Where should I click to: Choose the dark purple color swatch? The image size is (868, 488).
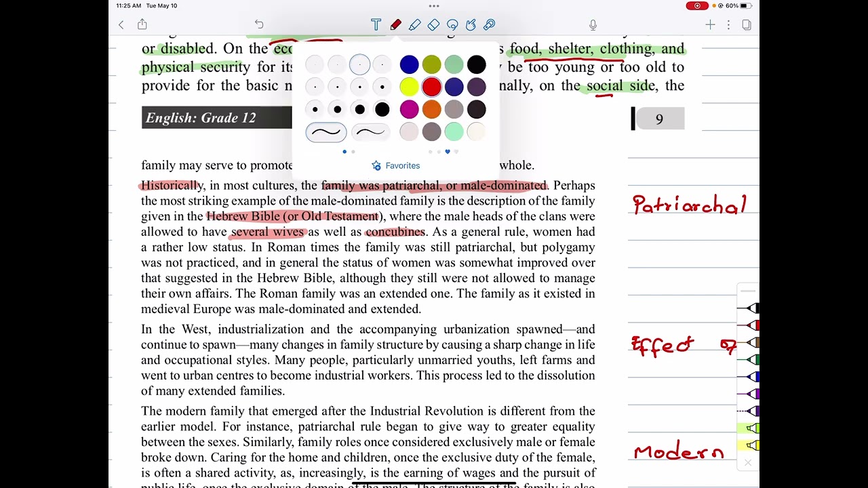(x=476, y=87)
